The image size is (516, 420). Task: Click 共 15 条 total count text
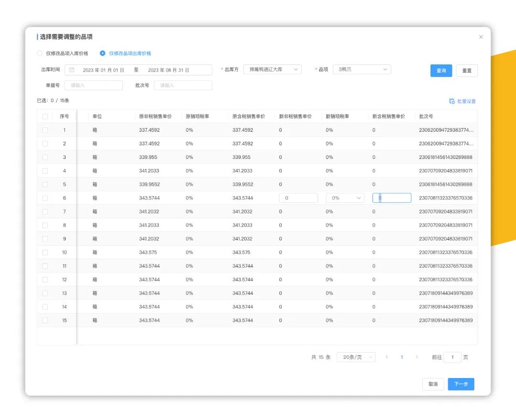(x=321, y=357)
